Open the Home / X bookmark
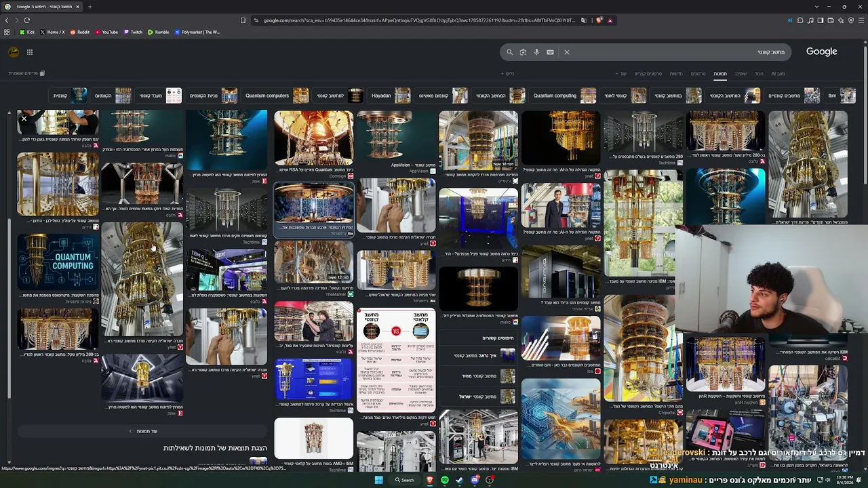 tap(53, 32)
